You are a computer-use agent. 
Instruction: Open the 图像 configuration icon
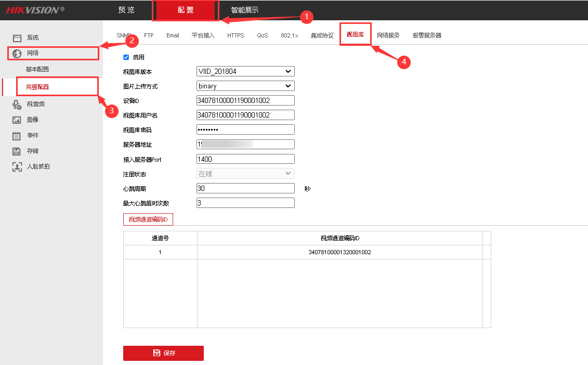pyautogui.click(x=18, y=120)
